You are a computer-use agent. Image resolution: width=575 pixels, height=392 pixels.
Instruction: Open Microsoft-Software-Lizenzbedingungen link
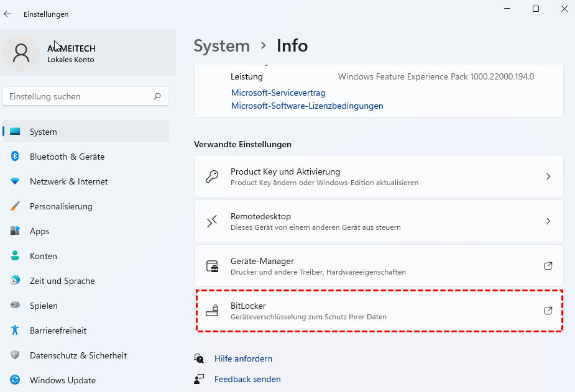point(307,106)
